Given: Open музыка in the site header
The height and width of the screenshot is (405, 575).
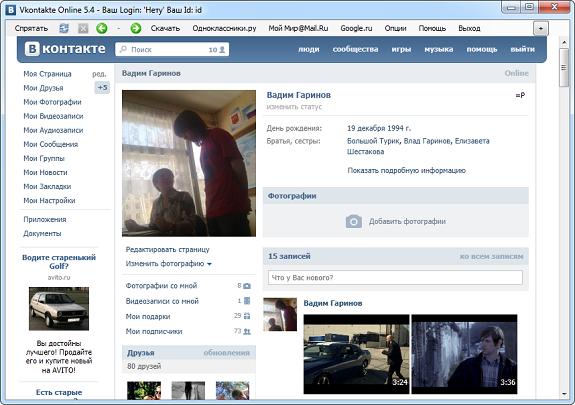Looking at the screenshot, I should [439, 49].
